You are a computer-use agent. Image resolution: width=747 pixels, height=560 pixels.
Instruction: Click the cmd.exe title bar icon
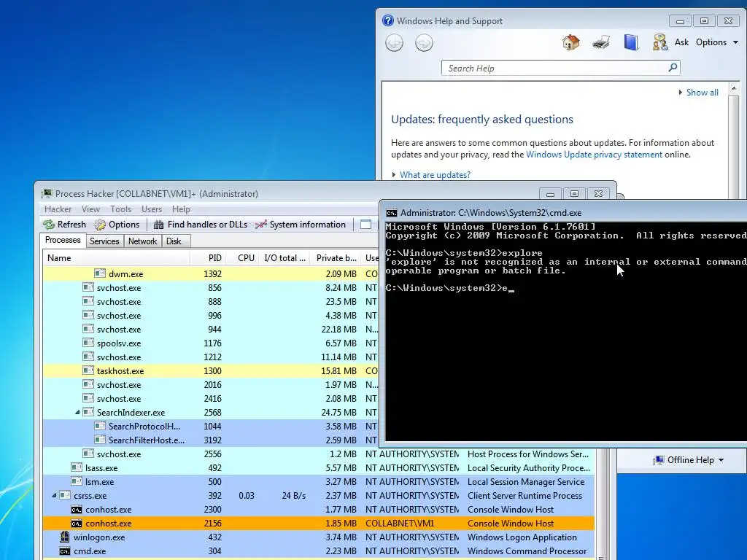392,213
